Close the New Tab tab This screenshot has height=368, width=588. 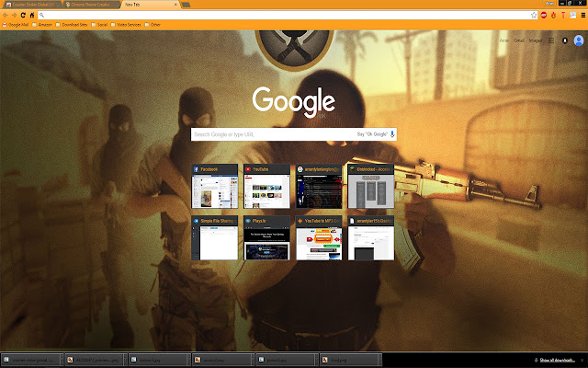tap(175, 5)
